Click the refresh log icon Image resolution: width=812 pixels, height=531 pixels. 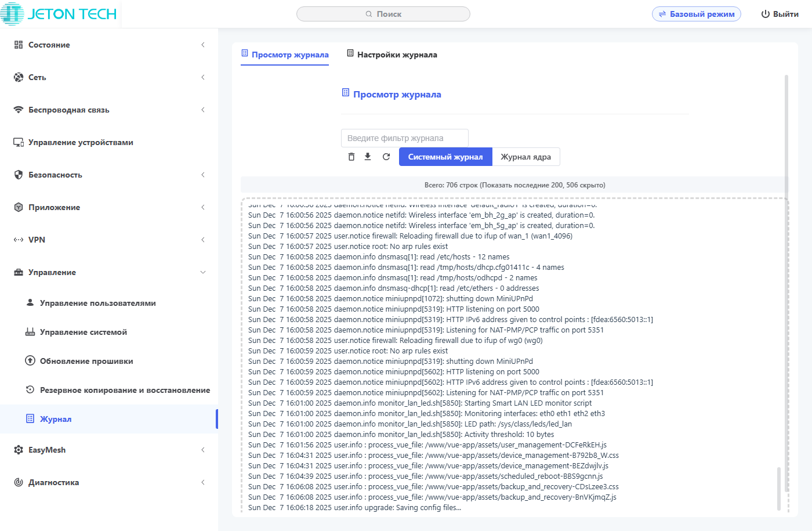coord(386,157)
